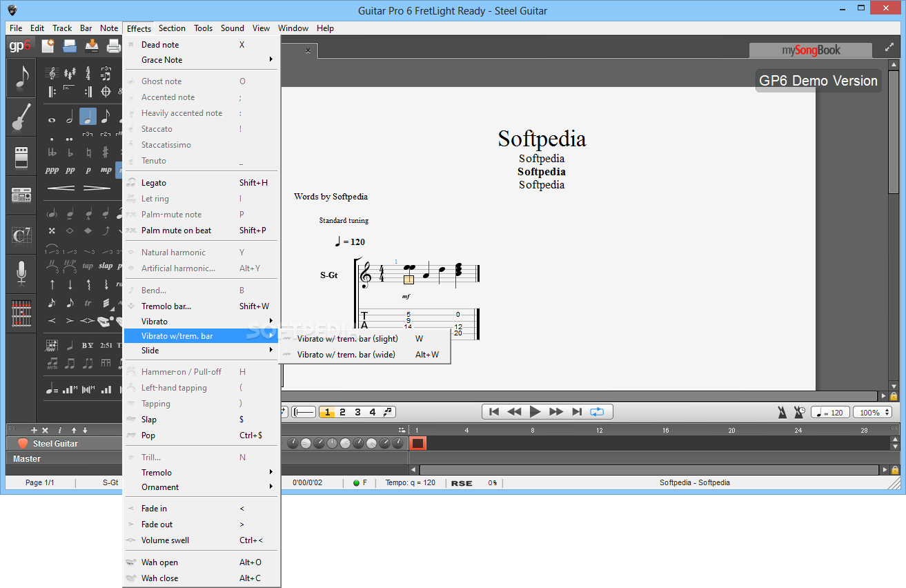Screen dimensions: 906x588
Task: Open the mastering rack panel icon
Action: tap(22, 196)
